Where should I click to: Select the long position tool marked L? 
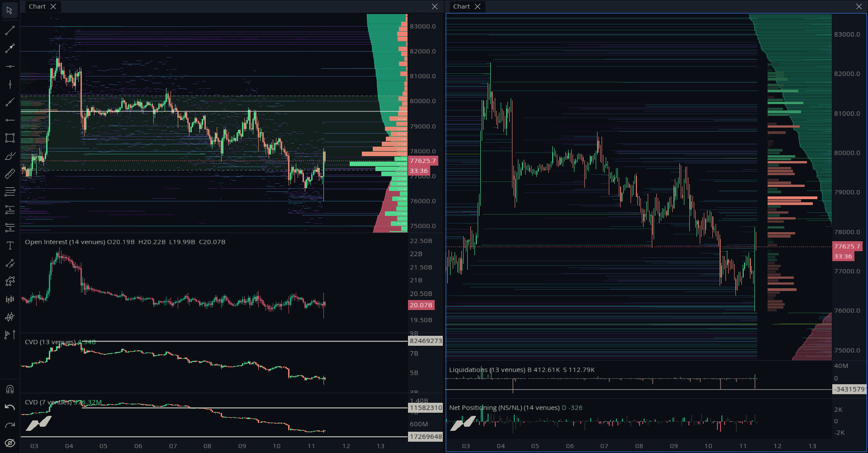point(9,210)
